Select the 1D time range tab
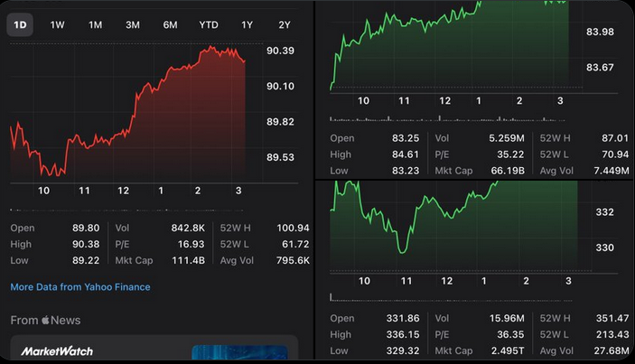The width and height of the screenshot is (635, 364). 20,24
